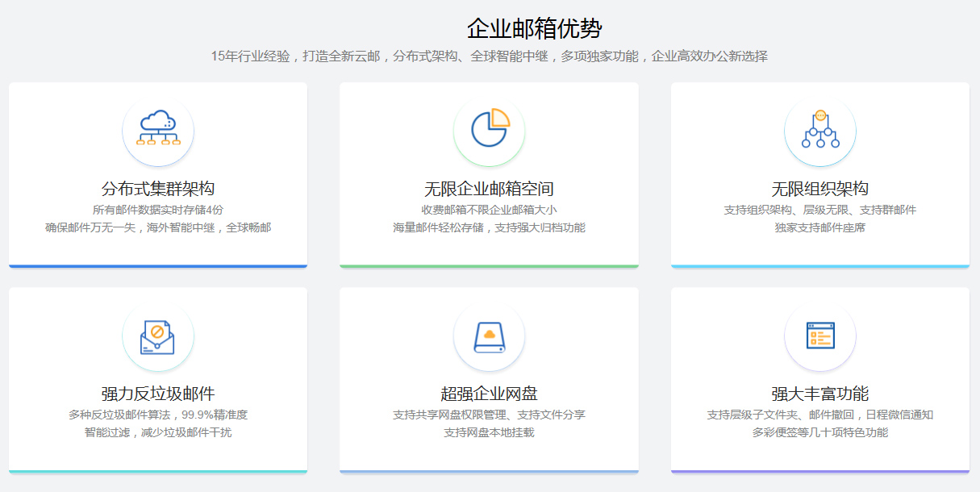This screenshot has width=980, height=492.
Task: Click text 独家支持邮件座席
Action: [820, 227]
